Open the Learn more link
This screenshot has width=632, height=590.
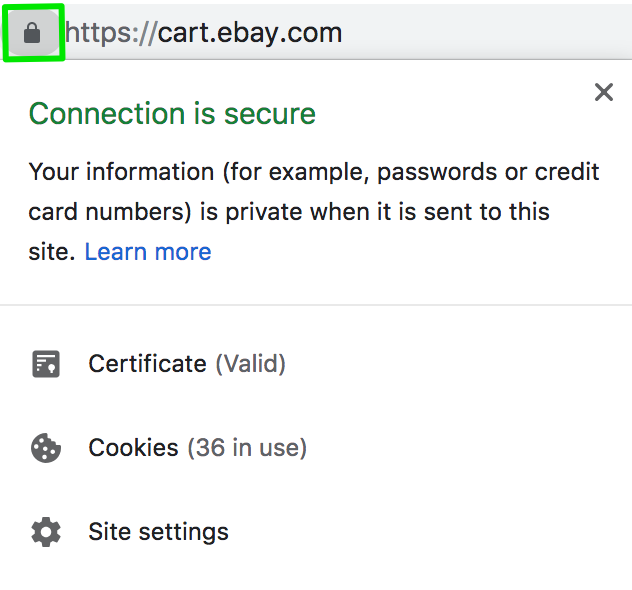point(148,252)
